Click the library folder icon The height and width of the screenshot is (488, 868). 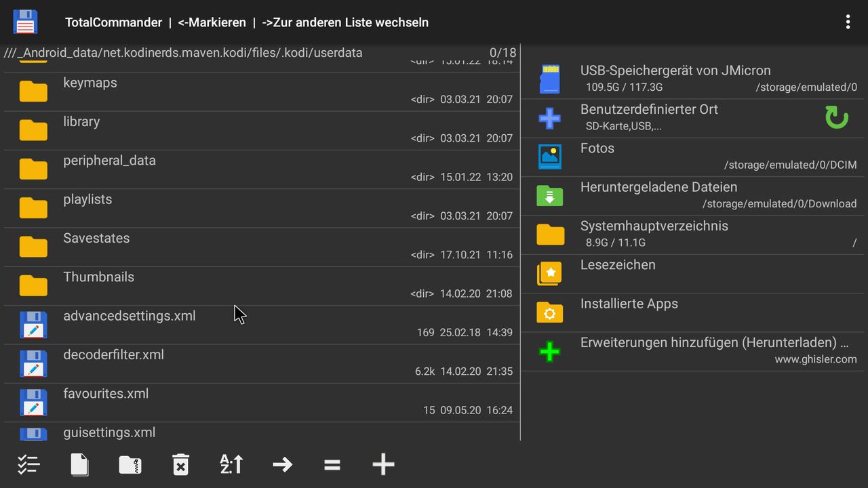[33, 130]
